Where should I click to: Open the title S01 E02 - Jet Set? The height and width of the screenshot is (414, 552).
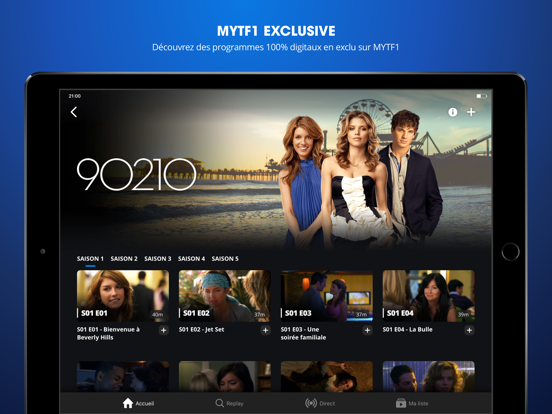[201, 330]
